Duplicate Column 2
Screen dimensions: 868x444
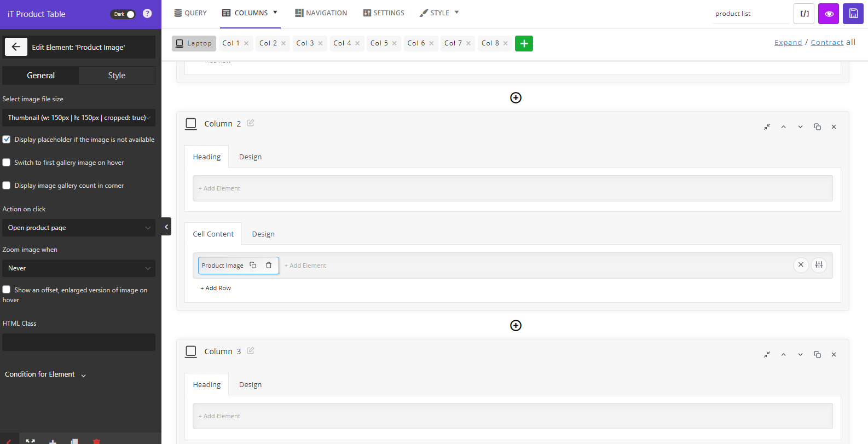pyautogui.click(x=817, y=126)
